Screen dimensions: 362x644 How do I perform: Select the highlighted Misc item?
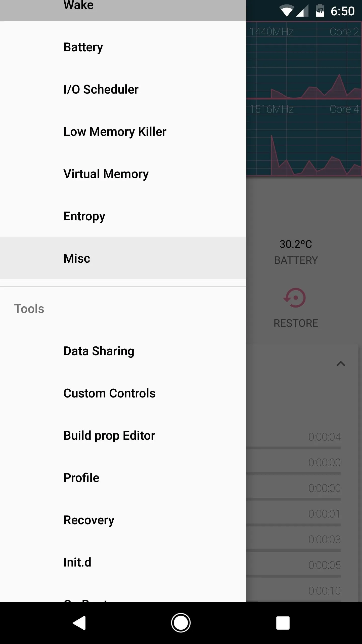(77, 258)
